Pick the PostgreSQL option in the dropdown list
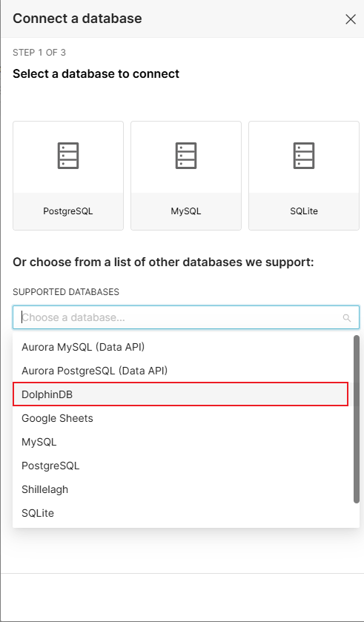The height and width of the screenshot is (622, 364). [180, 466]
